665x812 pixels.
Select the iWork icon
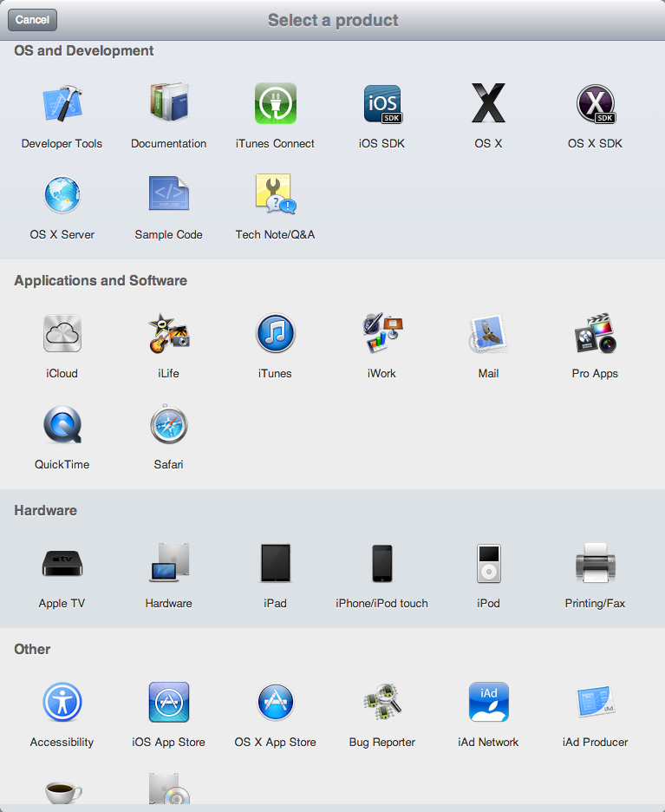pos(382,333)
